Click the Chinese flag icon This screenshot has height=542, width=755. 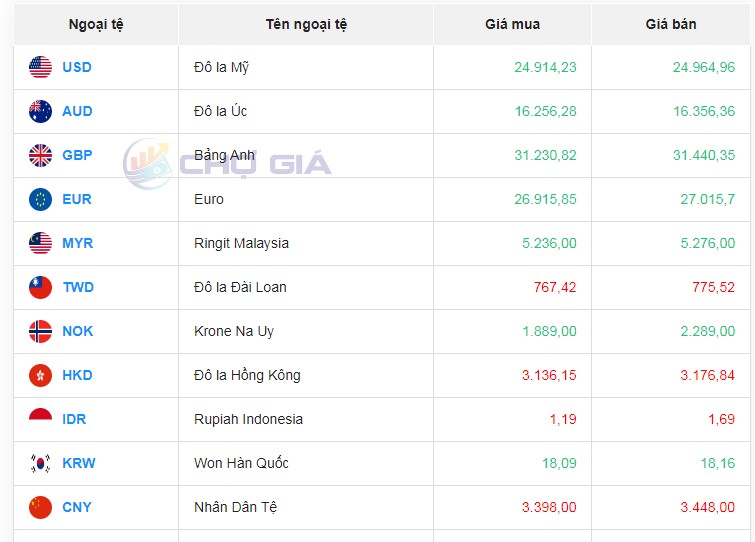click(40, 507)
